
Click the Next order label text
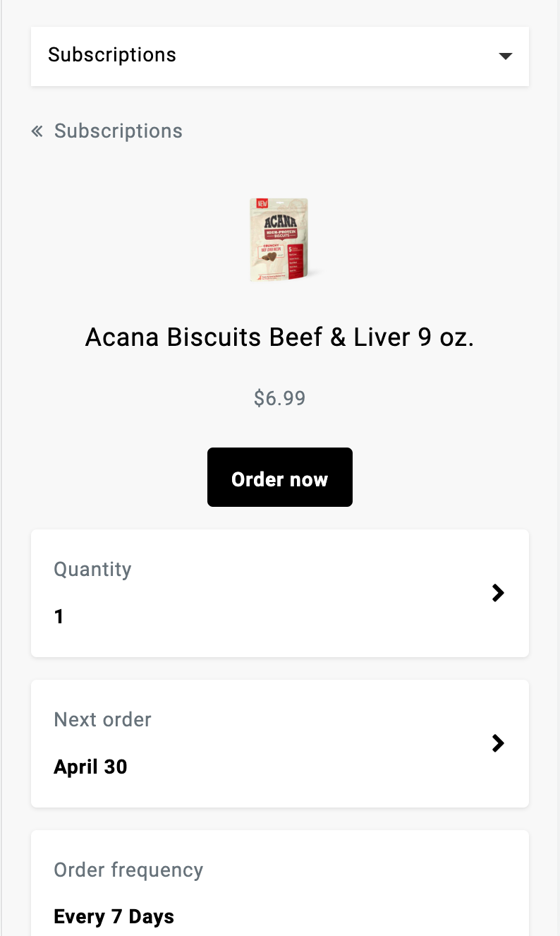[102, 720]
